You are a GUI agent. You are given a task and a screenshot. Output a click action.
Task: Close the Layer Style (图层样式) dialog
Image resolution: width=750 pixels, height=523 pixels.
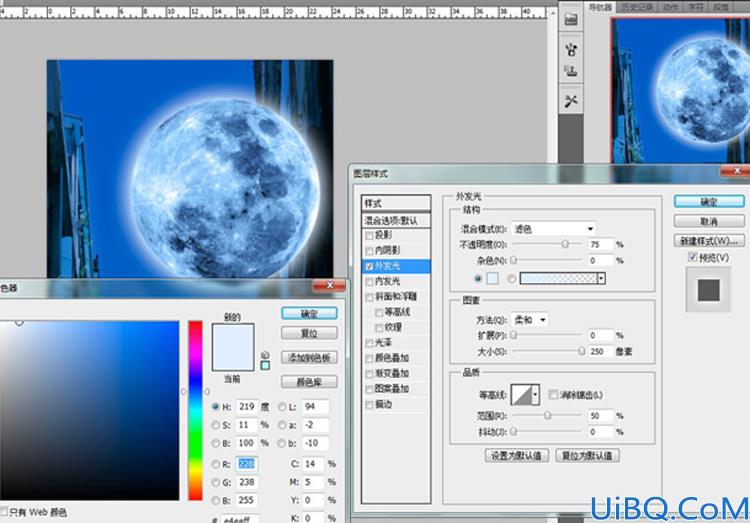[x=736, y=170]
